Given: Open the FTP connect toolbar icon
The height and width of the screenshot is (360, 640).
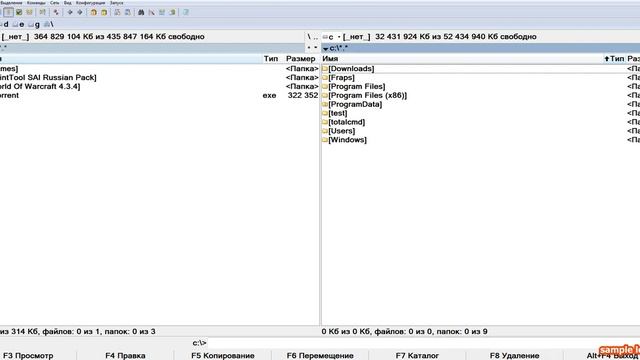Looking at the screenshot, I should point(117,12).
